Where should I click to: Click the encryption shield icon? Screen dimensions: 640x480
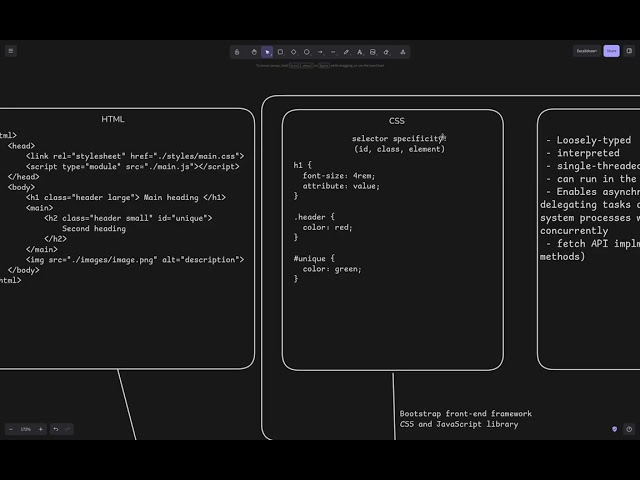(x=614, y=429)
